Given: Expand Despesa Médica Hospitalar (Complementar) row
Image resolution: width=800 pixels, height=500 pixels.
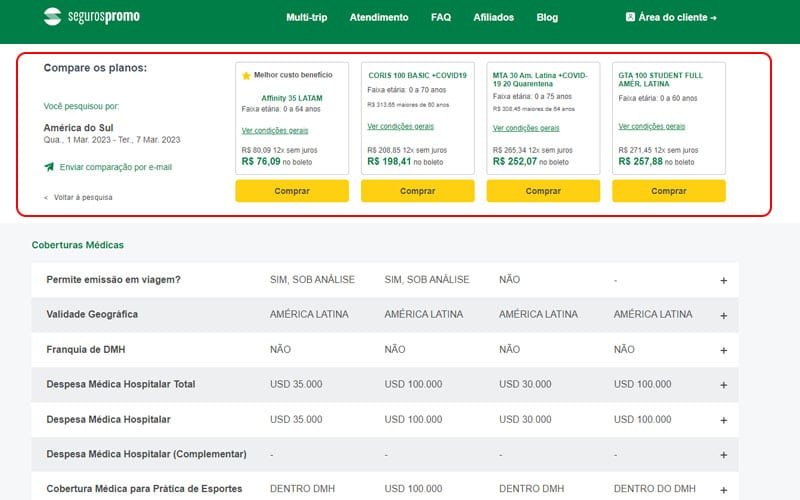Looking at the screenshot, I should [723, 455].
